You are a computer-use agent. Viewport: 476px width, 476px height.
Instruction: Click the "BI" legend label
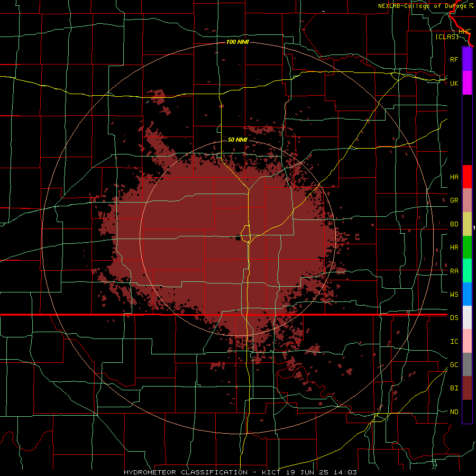(454, 388)
